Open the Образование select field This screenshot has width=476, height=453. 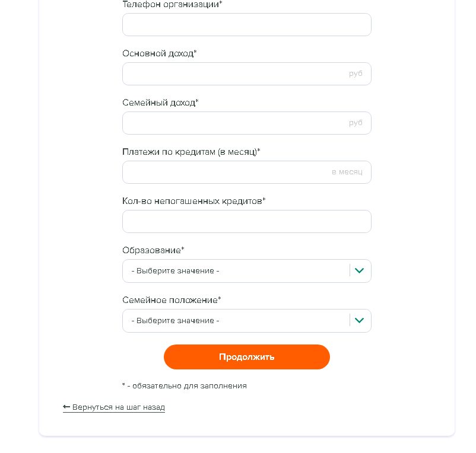237,271
